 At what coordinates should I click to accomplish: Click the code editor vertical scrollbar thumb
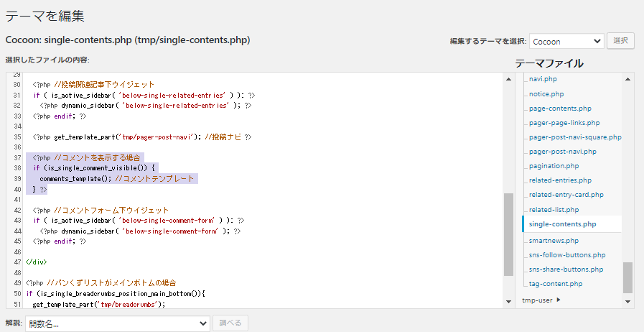pos(508,234)
